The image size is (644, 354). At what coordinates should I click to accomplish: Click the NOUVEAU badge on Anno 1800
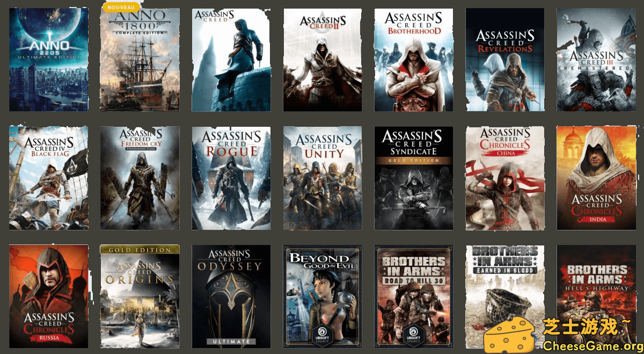pyautogui.click(x=120, y=8)
